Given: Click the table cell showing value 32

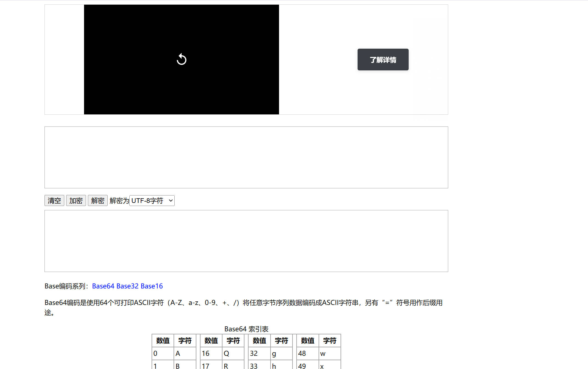Looking at the screenshot, I should (259, 353).
